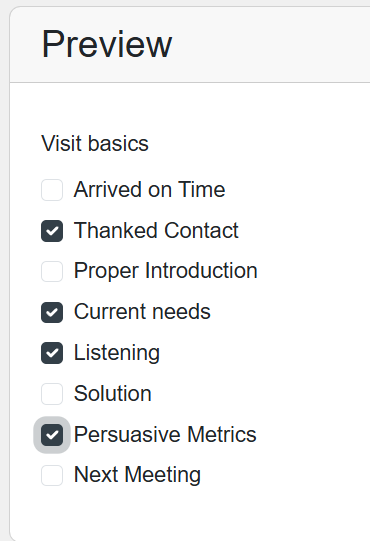Click the "Next Meeting" label text
Viewport: 370px width, 541px height.
[x=137, y=475]
